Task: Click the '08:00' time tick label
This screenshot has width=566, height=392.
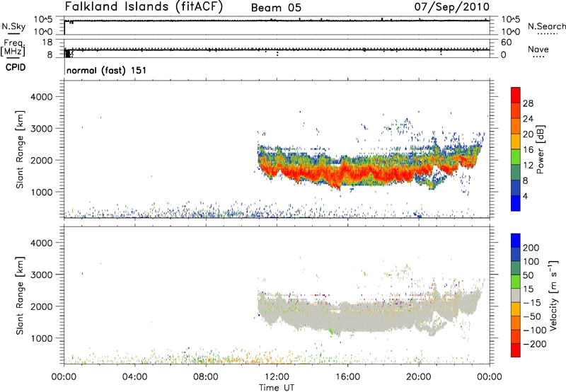Action: [x=206, y=377]
